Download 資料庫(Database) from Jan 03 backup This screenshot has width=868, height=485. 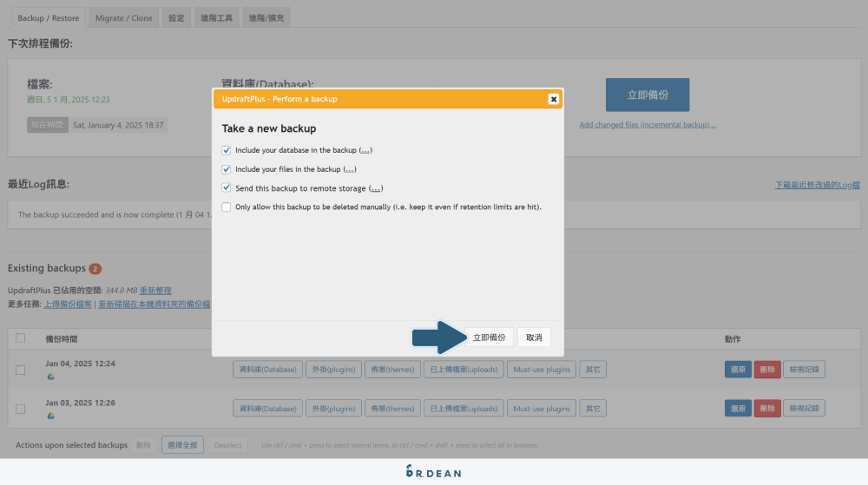[267, 409]
